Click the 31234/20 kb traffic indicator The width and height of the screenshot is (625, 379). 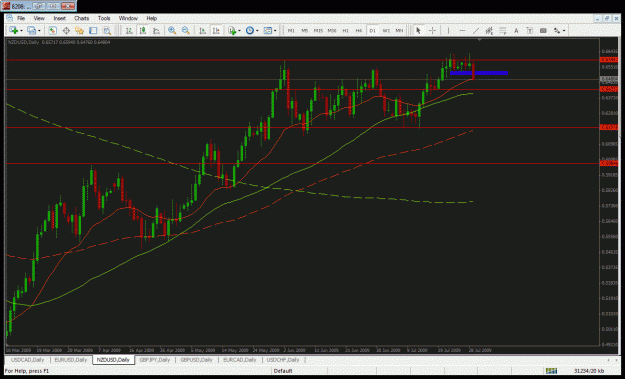(x=588, y=371)
